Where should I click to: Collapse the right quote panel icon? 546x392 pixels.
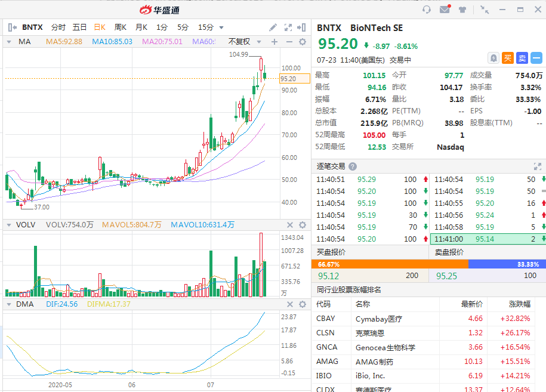[x=301, y=27]
